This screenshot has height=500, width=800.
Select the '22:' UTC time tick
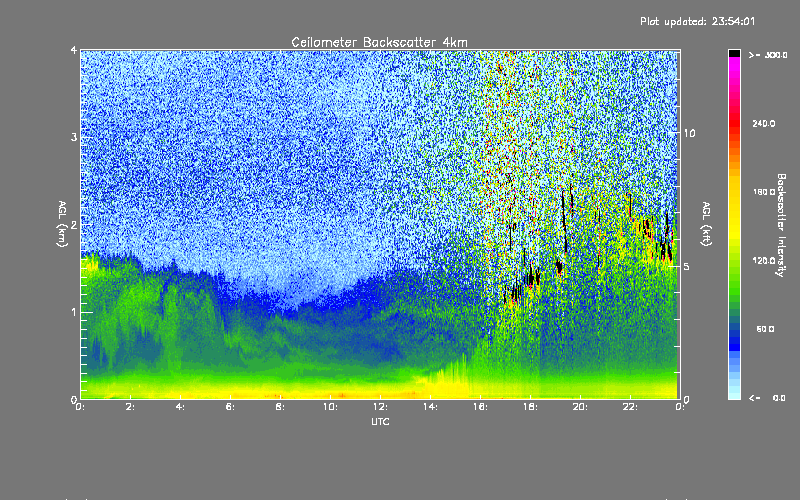630,407
